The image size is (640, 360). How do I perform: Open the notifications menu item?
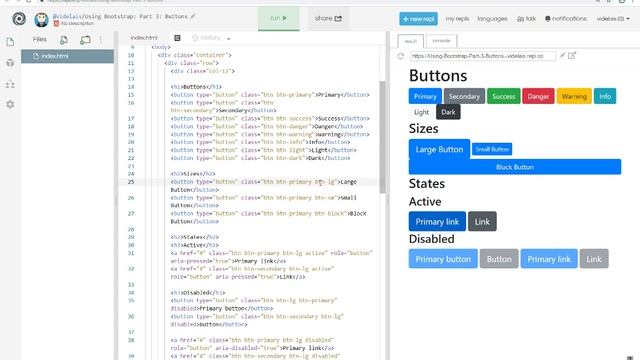(566, 19)
